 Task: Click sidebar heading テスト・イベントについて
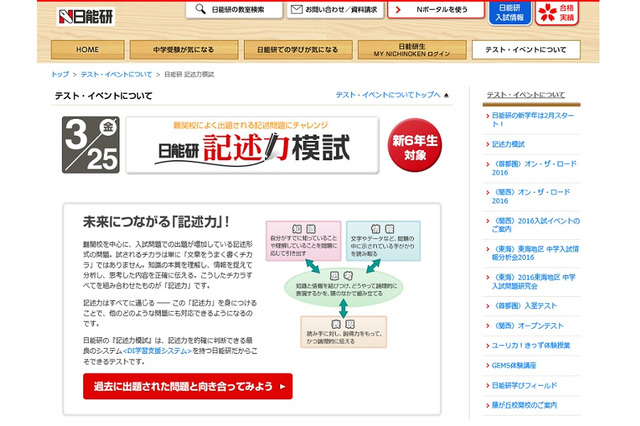(526, 95)
